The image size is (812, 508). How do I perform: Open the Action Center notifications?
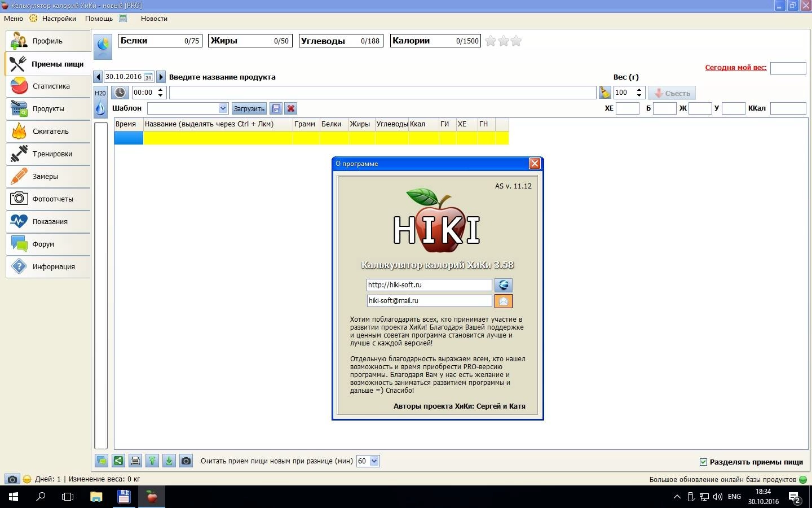point(795,497)
